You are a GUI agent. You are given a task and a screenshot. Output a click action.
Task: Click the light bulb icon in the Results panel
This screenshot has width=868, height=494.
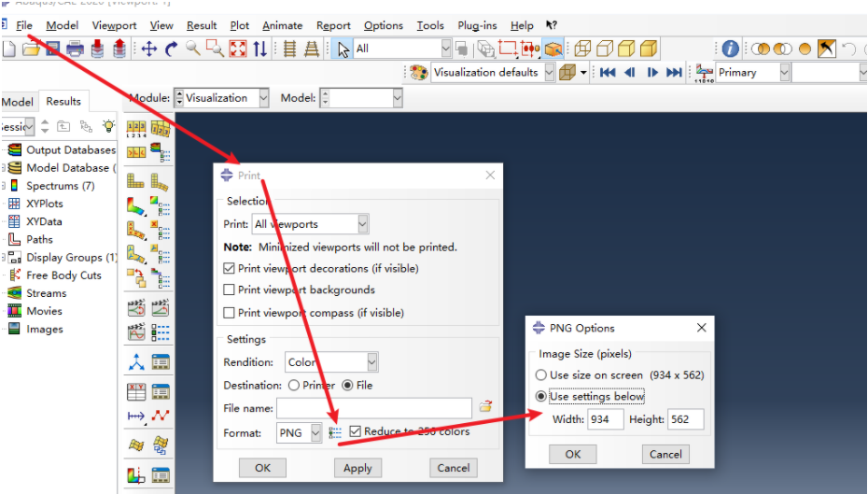coord(108,126)
